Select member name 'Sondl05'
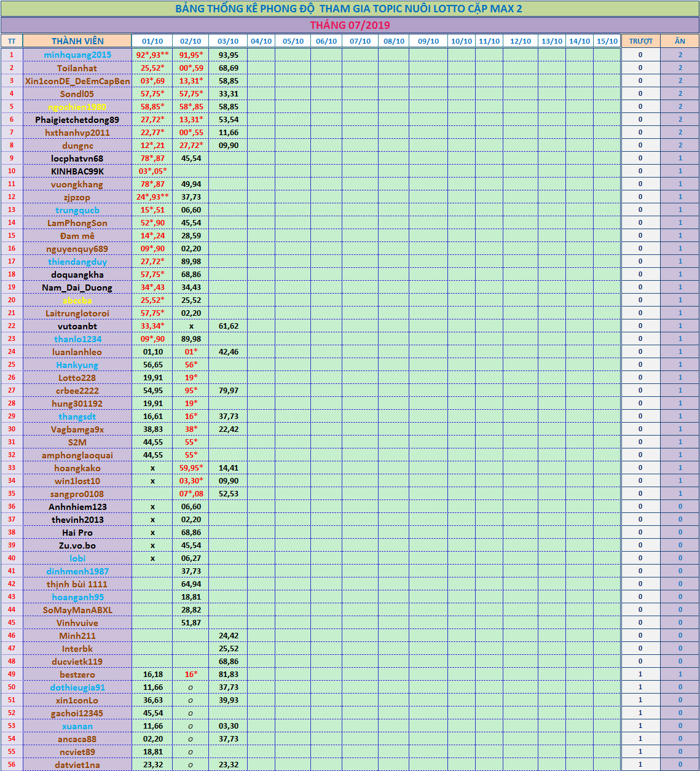This screenshot has height=771, width=700. click(x=77, y=93)
